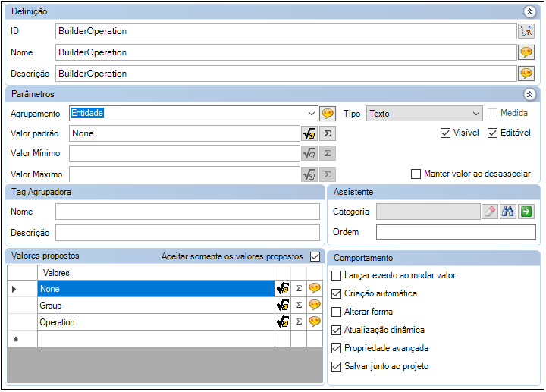Image resolution: width=546 pixels, height=392 pixels.
Task: Click the Categoria field
Action: tap(428, 212)
